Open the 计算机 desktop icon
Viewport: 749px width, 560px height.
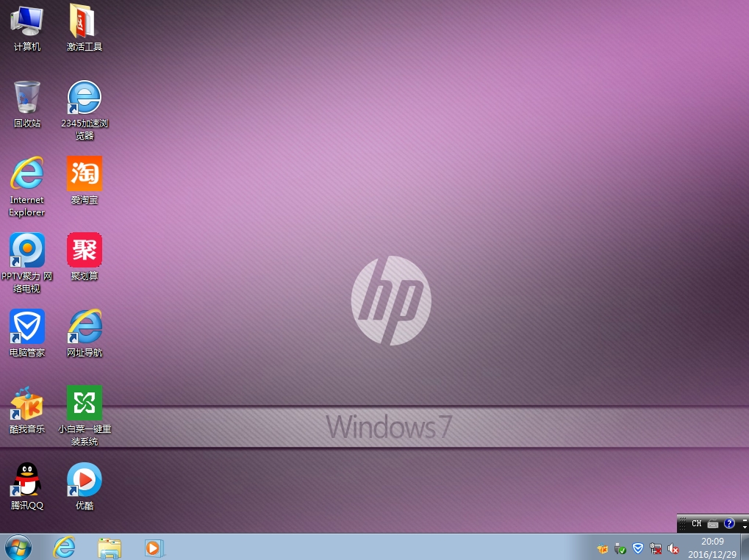(x=26, y=28)
